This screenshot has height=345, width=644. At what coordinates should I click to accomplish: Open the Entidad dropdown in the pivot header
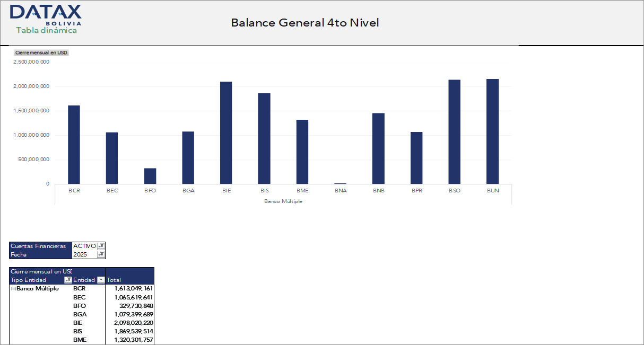coord(100,279)
